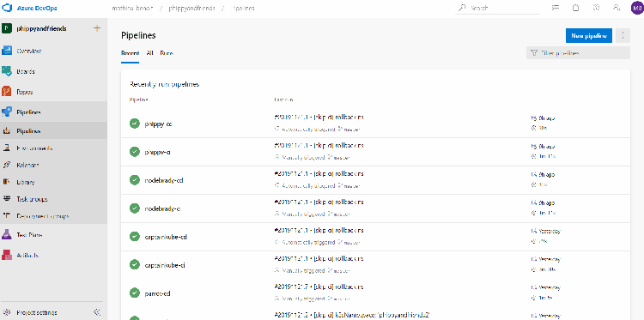644x320 pixels.
Task: Open Artifacts via its sidebar icon
Action: (x=7, y=255)
